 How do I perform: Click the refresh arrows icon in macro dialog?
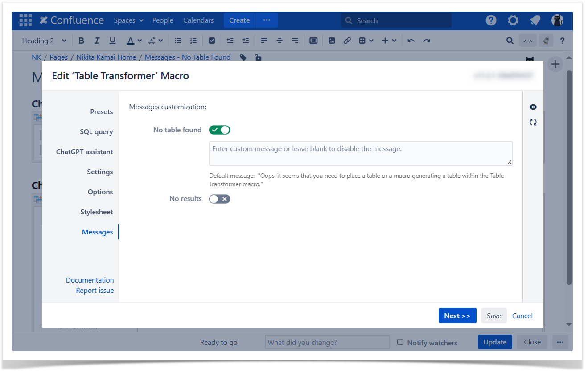coord(533,122)
